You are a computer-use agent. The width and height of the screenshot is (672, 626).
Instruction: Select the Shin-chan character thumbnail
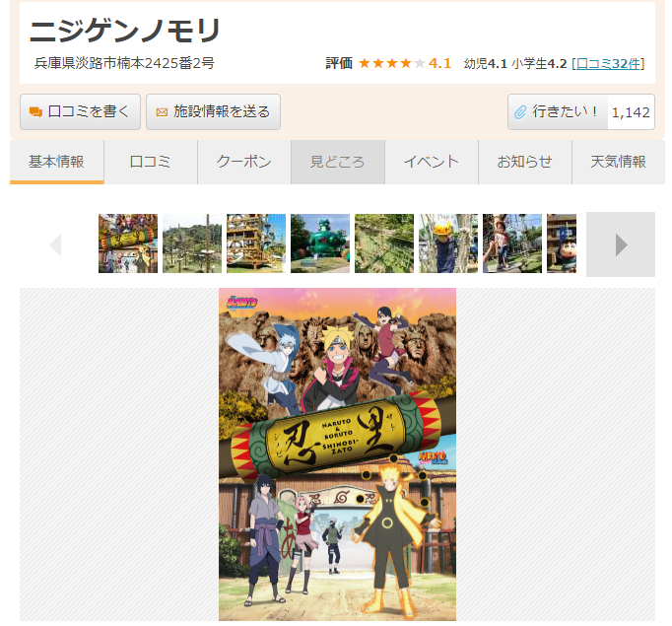click(x=562, y=243)
